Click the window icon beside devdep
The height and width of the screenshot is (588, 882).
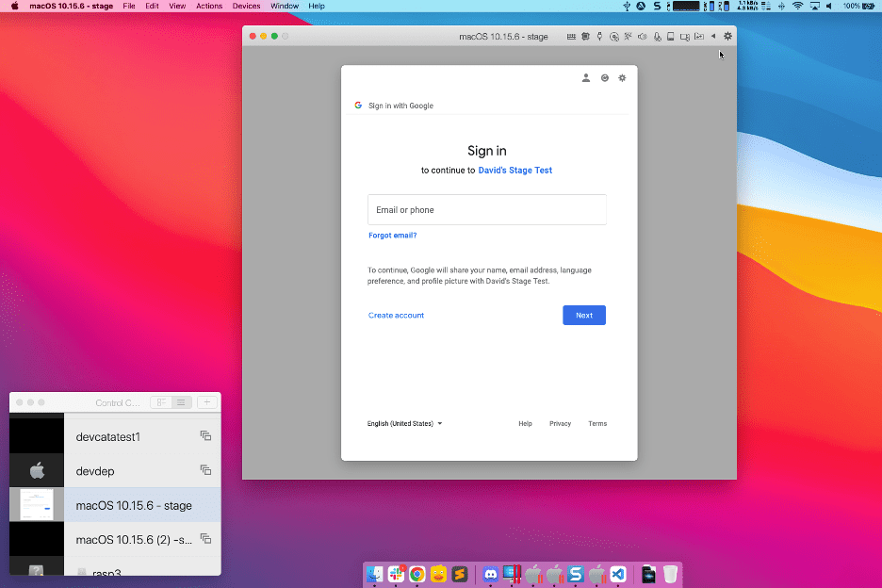tap(205, 470)
